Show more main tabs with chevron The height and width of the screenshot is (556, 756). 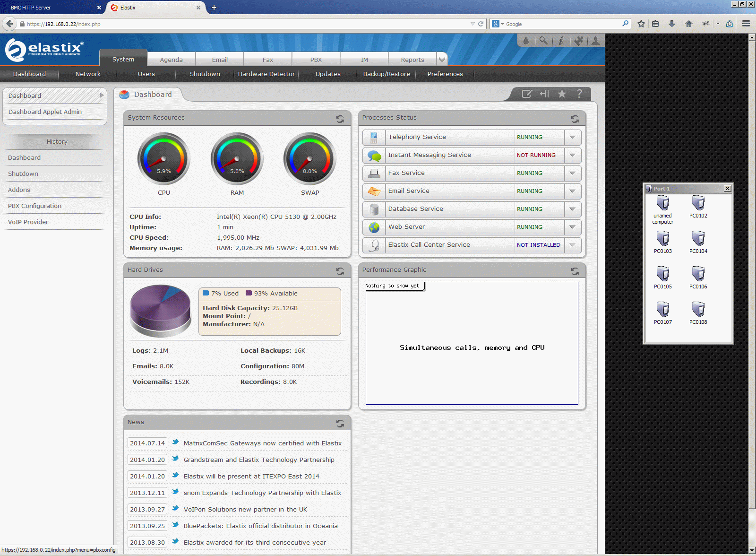coord(442,59)
